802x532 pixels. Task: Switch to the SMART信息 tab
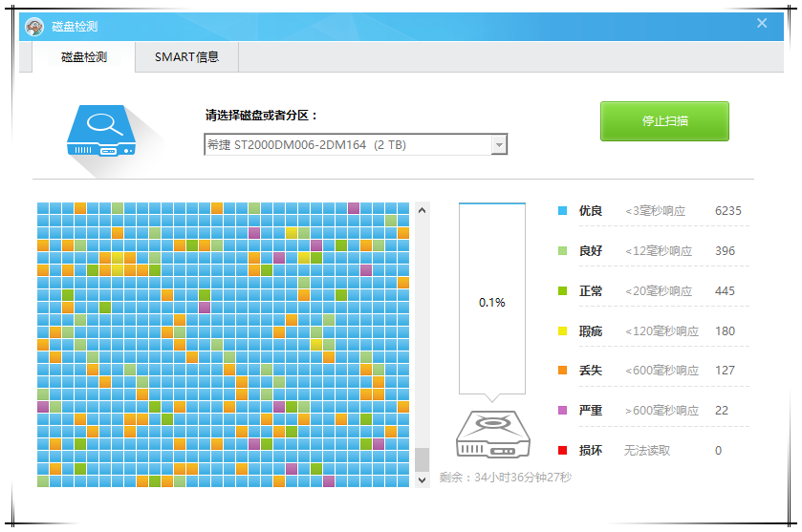pos(186,57)
